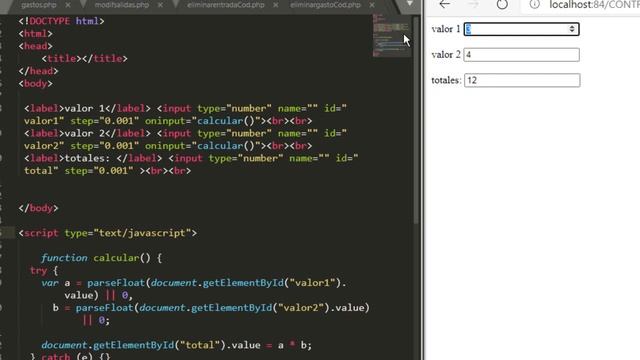
Task: Close the gastos.php tab
Action: (x=68, y=5)
